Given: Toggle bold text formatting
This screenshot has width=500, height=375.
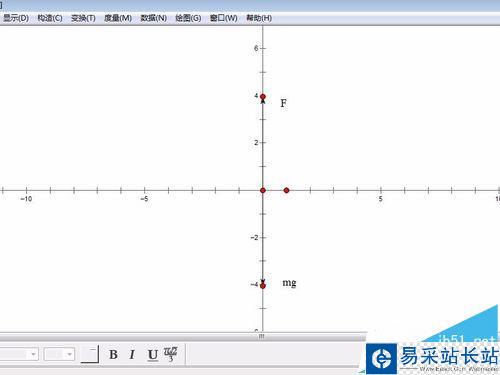Looking at the screenshot, I should pyautogui.click(x=113, y=354).
